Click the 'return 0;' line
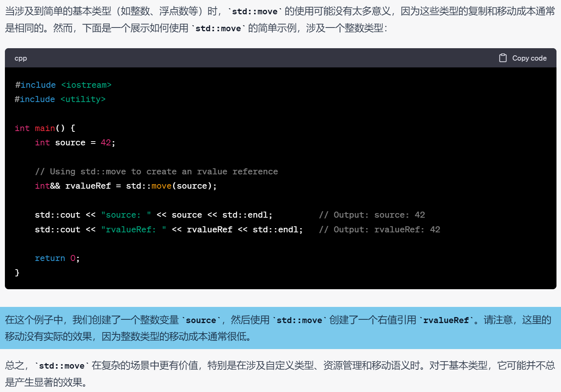The width and height of the screenshot is (561, 392). point(57,258)
